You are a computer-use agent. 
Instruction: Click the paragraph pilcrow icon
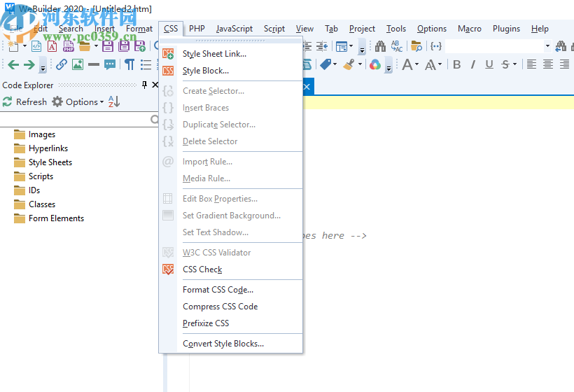pyautogui.click(x=129, y=64)
